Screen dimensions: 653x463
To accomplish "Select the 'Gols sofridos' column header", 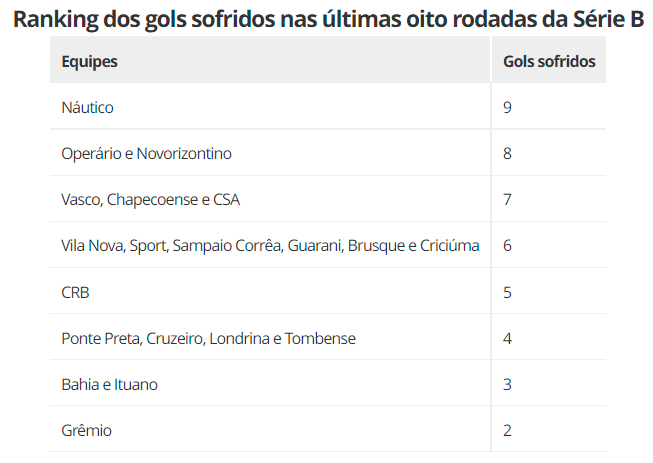I will point(549,62).
